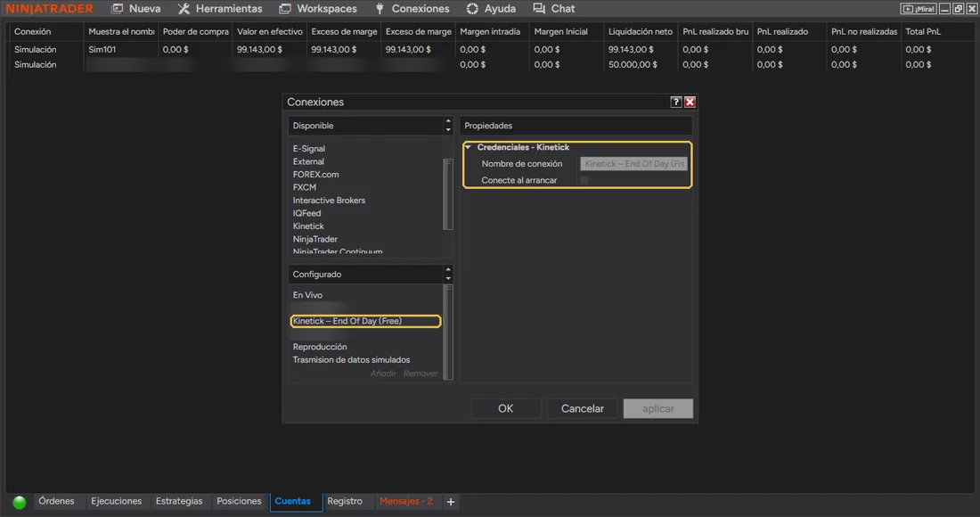Viewport: 980px width, 517px height.
Task: Switch to the Registro tab
Action: tap(345, 501)
